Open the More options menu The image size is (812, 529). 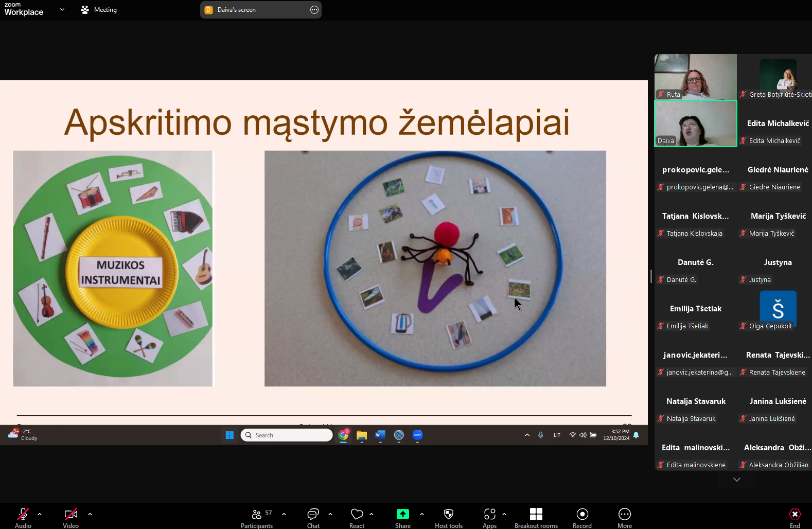coord(625,517)
